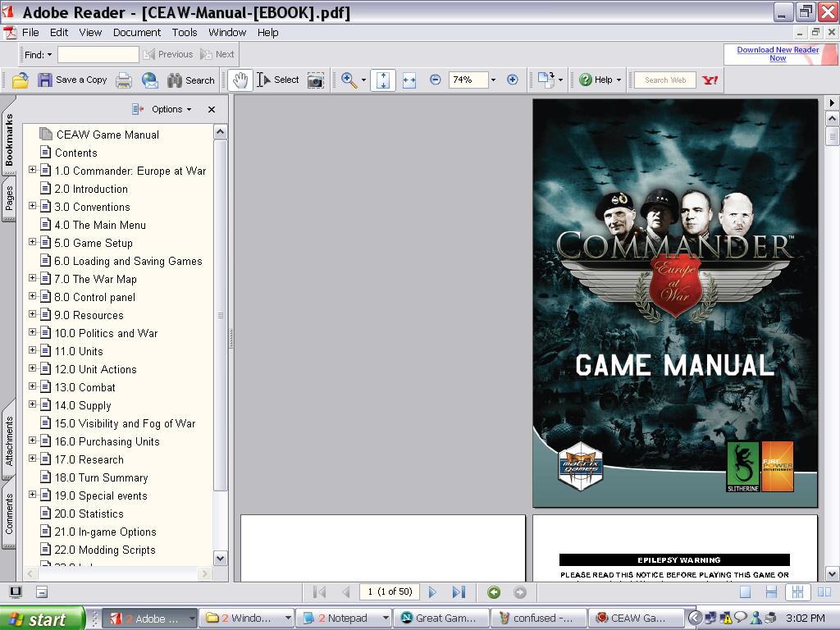Click the page number field
This screenshot has height=630, width=840.
(390, 592)
